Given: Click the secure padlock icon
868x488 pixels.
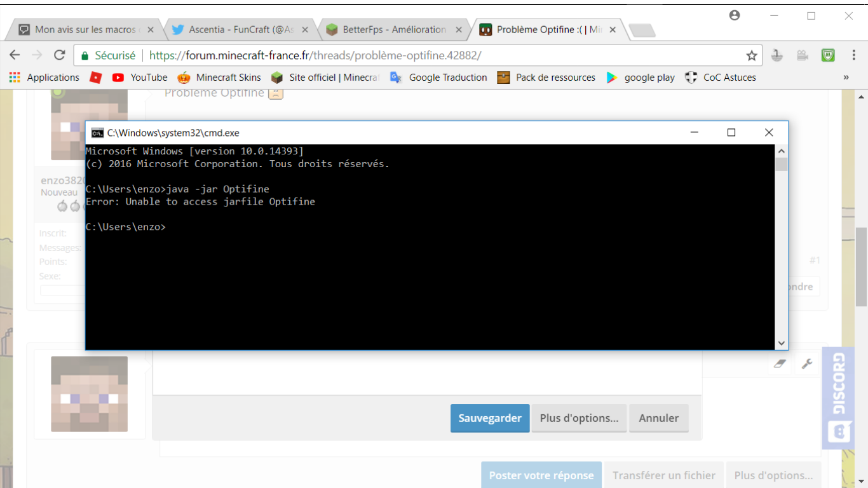Looking at the screenshot, I should coord(85,56).
